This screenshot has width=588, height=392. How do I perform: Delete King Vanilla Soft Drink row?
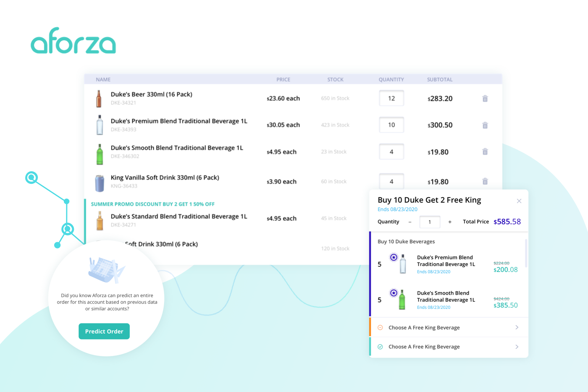click(x=485, y=181)
